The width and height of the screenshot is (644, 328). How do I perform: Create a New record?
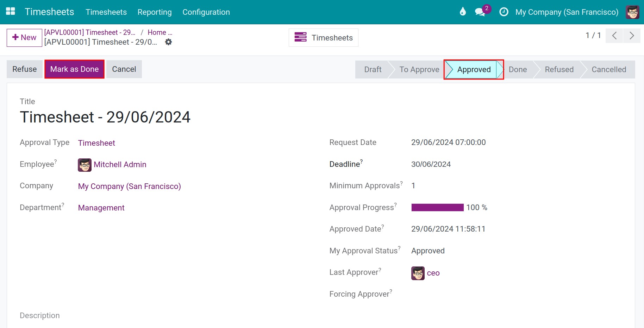[x=24, y=38]
